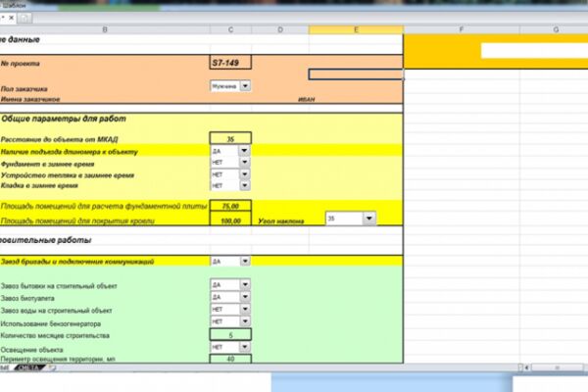Screen dimensions: 588x392
Task: Click 'Расстояние до объекта от МКАД' label
Action: (x=59, y=139)
